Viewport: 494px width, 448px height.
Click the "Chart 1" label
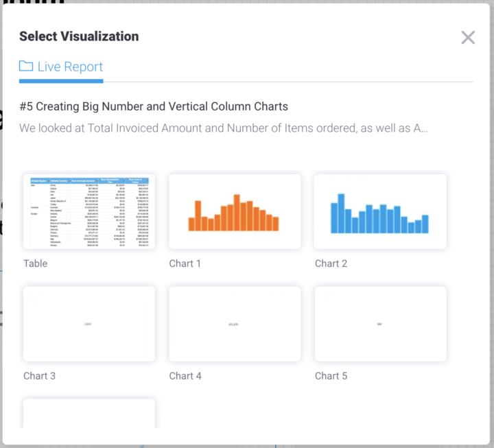(185, 263)
